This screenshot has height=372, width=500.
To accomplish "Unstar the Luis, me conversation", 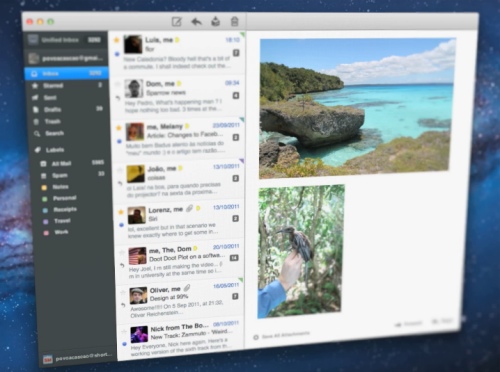I will point(116,40).
